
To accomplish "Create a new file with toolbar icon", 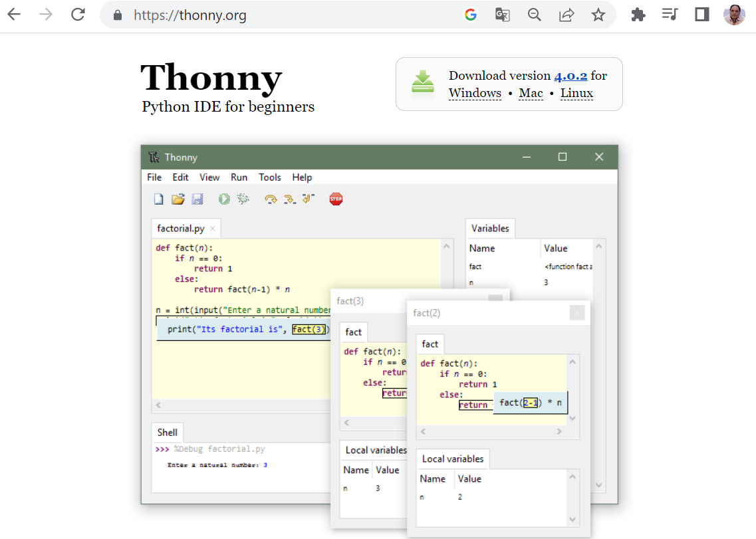I will pos(159,199).
